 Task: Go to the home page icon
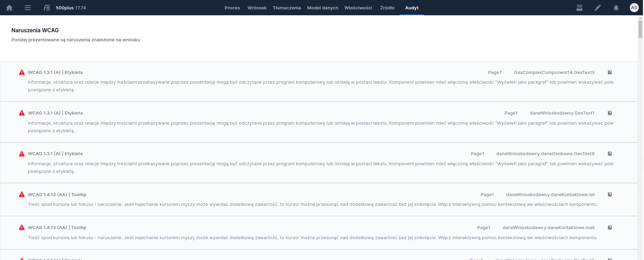point(9,8)
